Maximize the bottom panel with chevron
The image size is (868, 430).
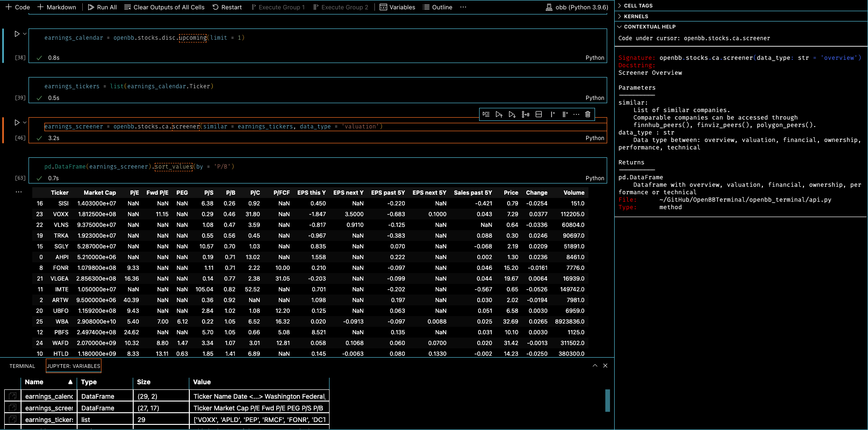click(x=595, y=366)
